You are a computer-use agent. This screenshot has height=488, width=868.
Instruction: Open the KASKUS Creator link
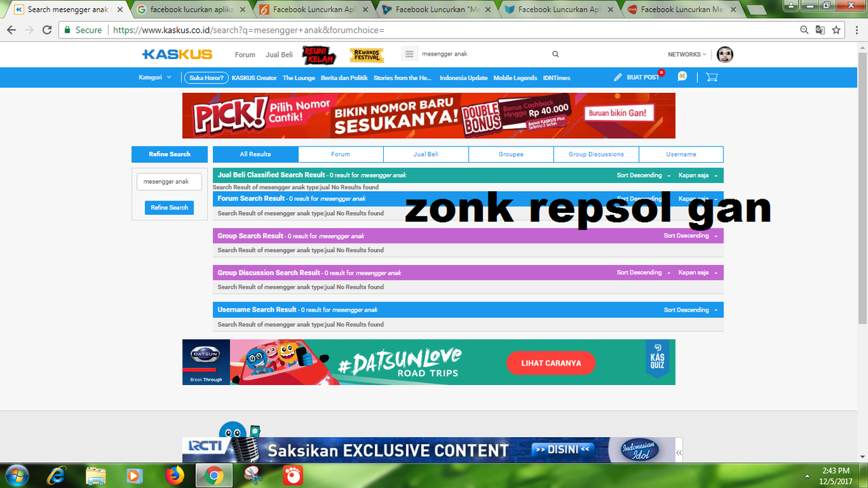[254, 78]
